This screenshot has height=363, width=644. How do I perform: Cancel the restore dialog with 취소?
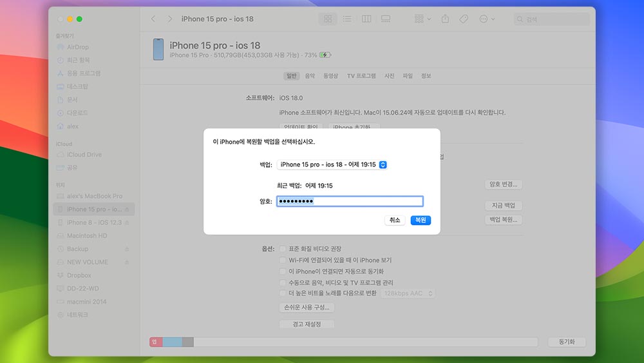click(x=395, y=220)
